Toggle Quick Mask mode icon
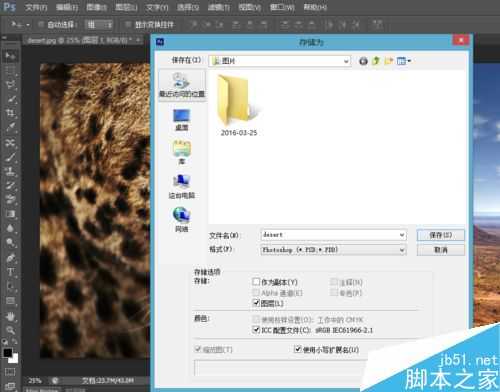 coord(10,372)
